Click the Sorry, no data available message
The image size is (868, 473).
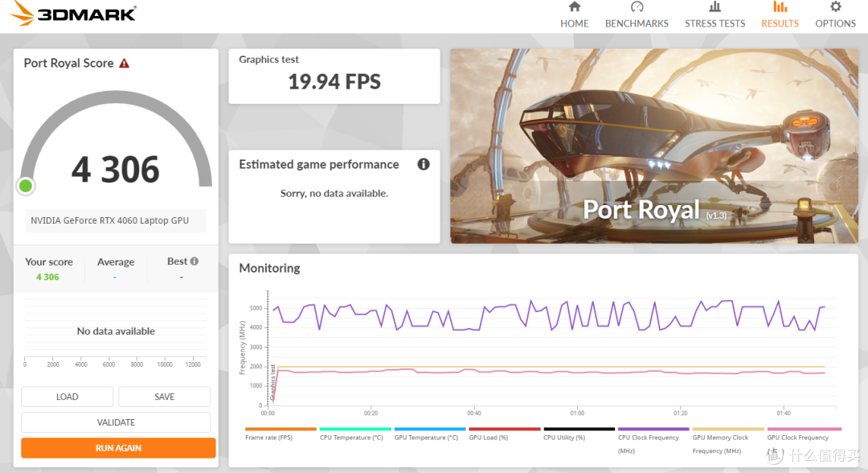334,193
